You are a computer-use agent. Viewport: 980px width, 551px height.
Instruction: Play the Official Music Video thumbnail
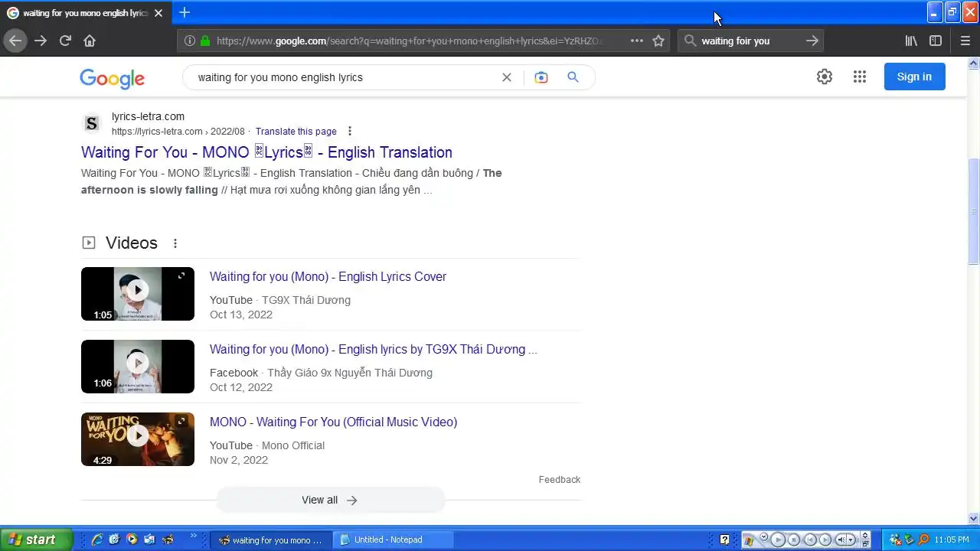(x=138, y=439)
